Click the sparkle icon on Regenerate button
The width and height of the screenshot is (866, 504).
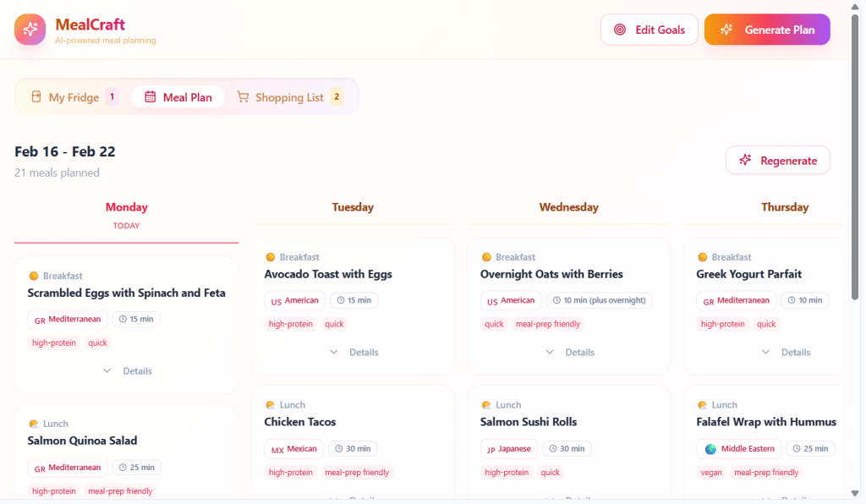[x=745, y=161]
